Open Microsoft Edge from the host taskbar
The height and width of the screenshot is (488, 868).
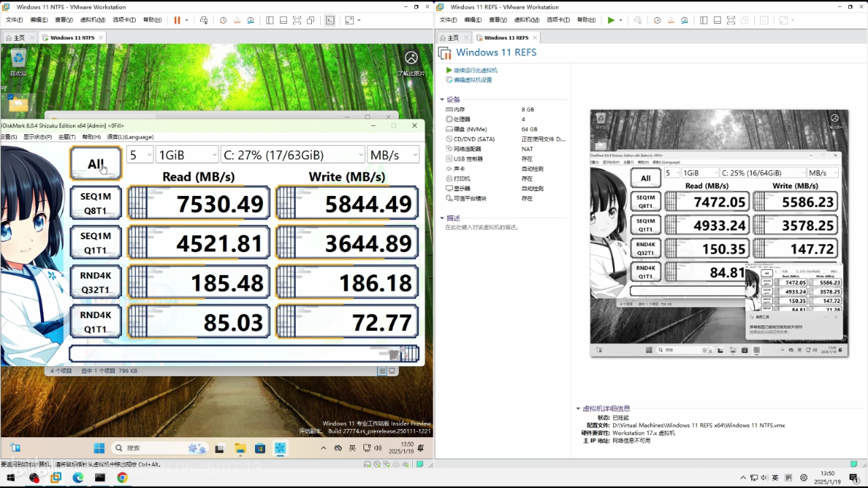[78, 478]
